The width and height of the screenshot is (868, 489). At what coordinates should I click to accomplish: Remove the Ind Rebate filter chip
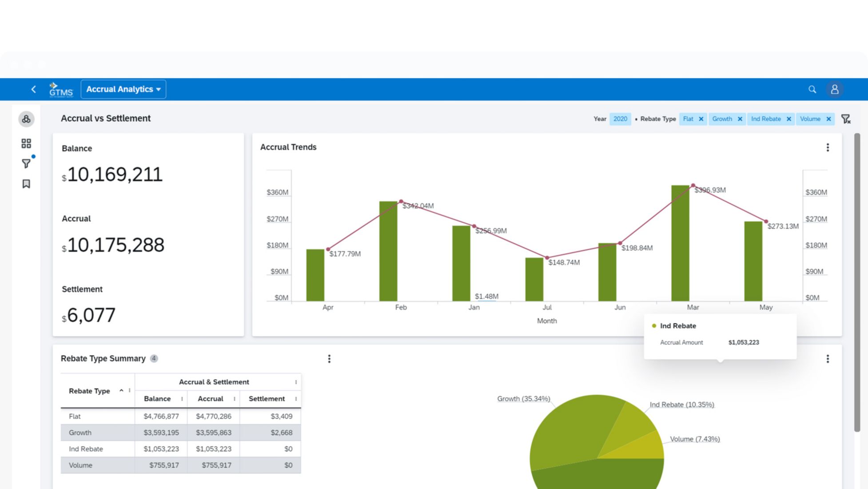tap(788, 119)
